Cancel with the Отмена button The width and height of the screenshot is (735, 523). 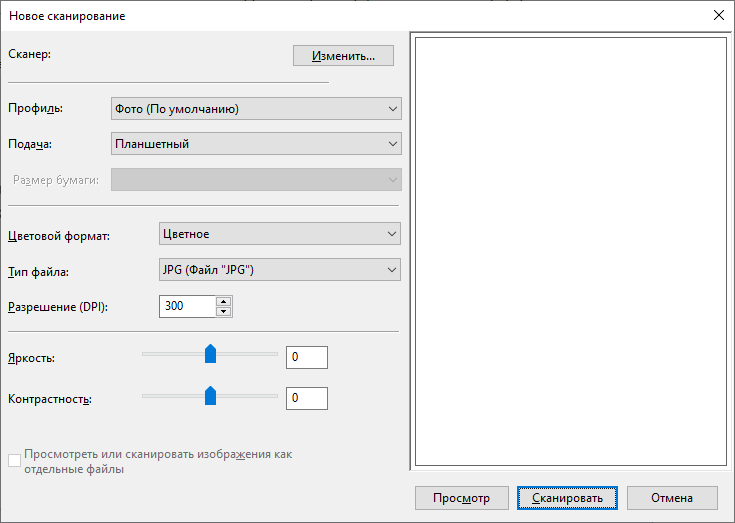point(672,498)
